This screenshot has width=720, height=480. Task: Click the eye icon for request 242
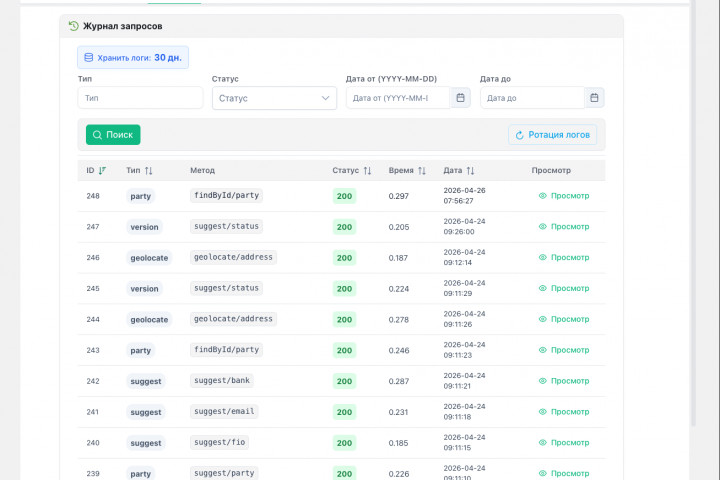[543, 381]
